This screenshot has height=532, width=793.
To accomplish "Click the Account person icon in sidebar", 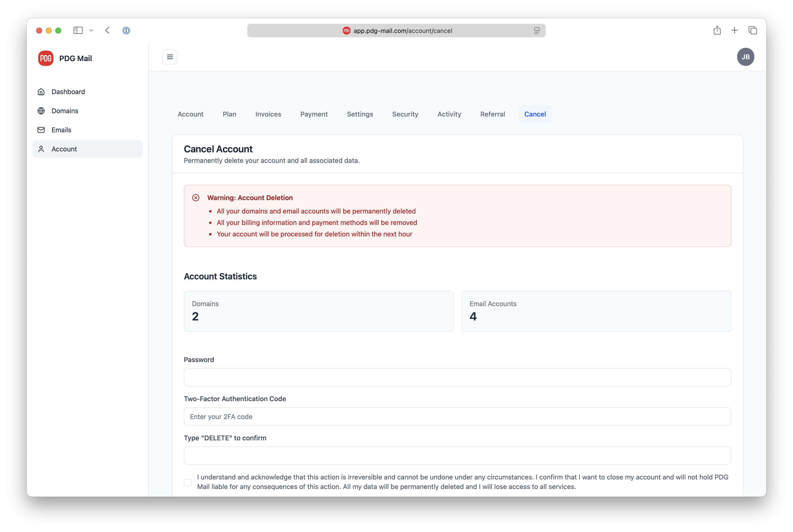I will tap(41, 149).
